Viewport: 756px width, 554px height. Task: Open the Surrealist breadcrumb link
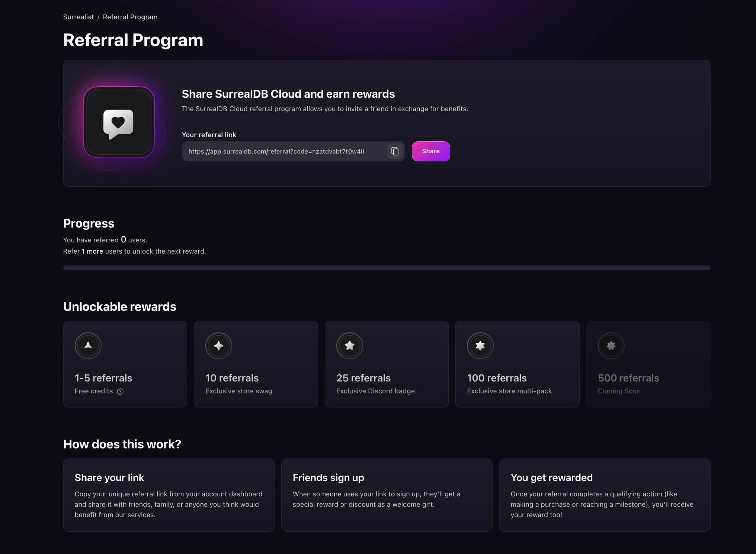78,17
